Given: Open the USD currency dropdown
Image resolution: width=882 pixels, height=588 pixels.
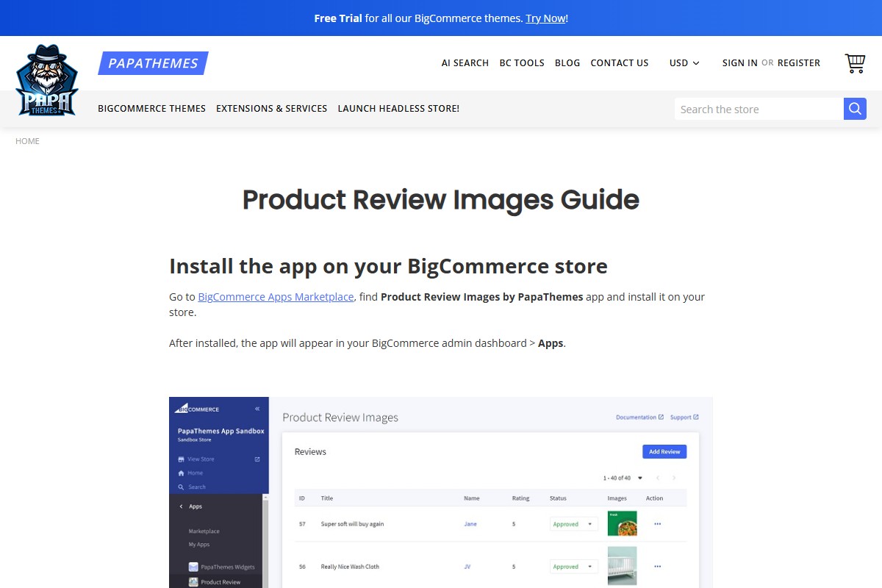Looking at the screenshot, I should click(683, 63).
